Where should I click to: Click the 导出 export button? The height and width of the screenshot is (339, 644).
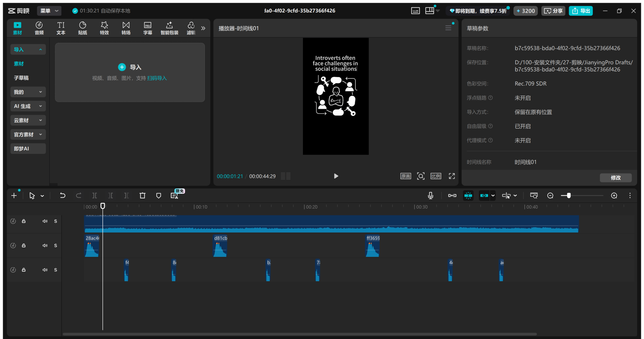pyautogui.click(x=581, y=11)
